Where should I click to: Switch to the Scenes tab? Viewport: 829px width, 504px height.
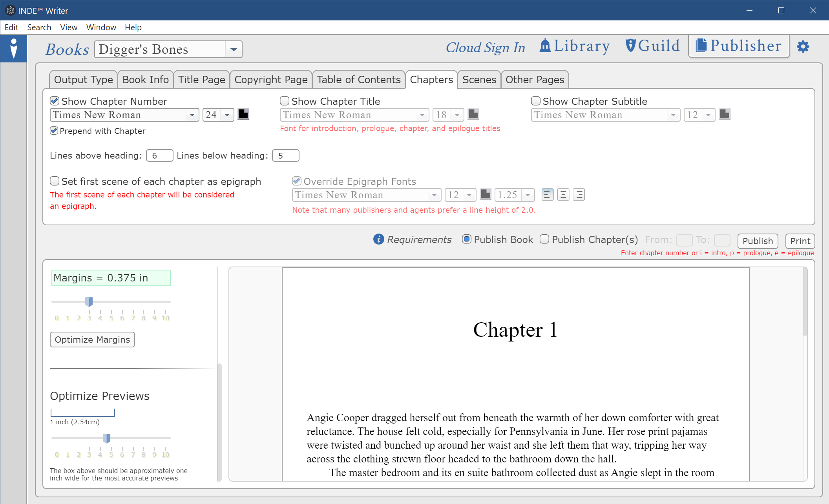(x=479, y=80)
